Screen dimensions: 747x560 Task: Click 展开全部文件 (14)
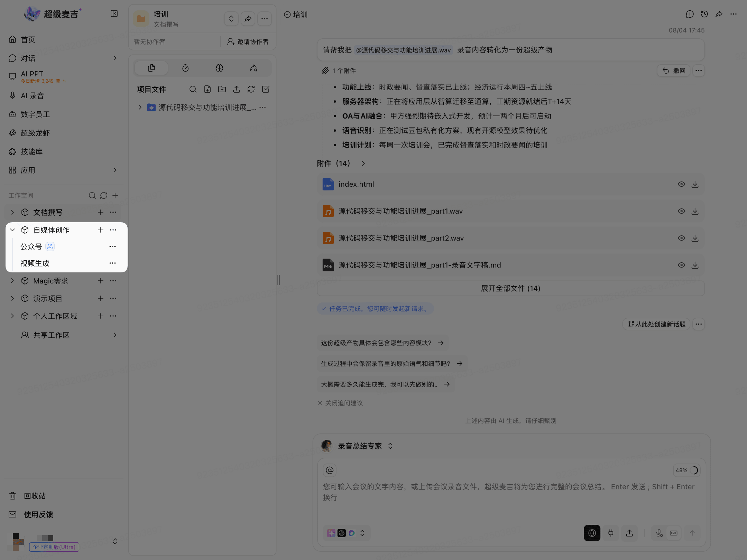pyautogui.click(x=510, y=288)
